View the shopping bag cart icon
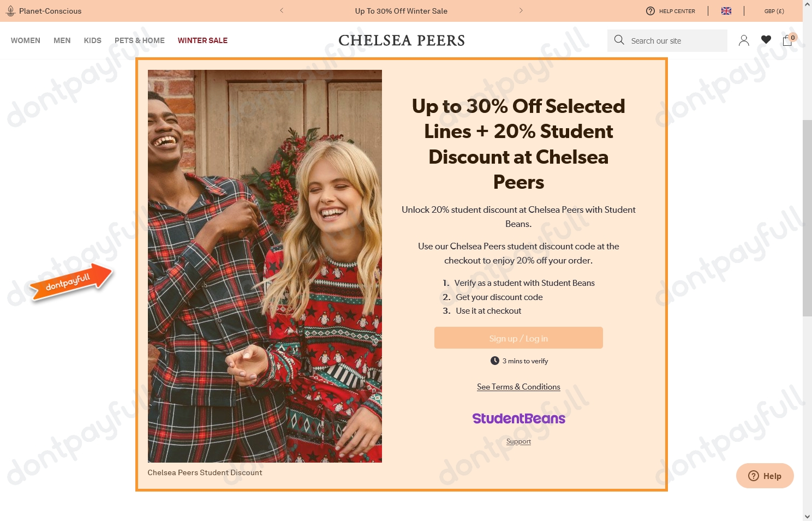The image size is (812, 521). click(787, 40)
